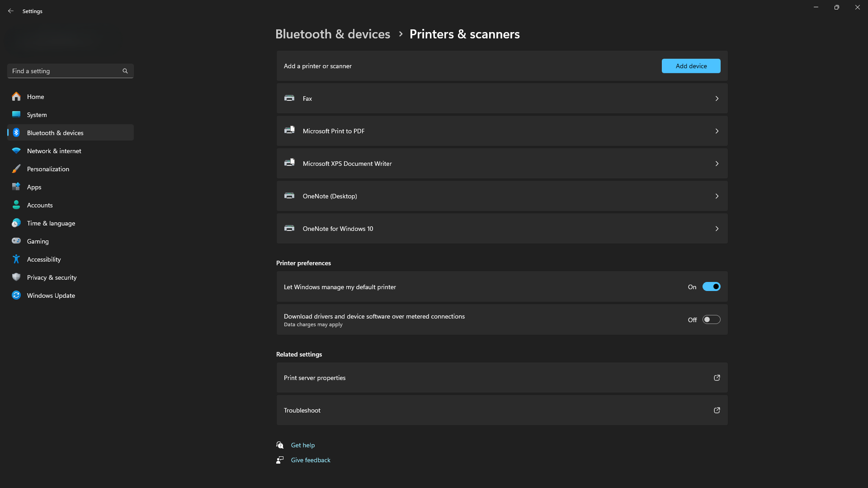The width and height of the screenshot is (868, 488).
Task: Click the search magnifier icon in the Find a setting box
Action: pyautogui.click(x=125, y=71)
